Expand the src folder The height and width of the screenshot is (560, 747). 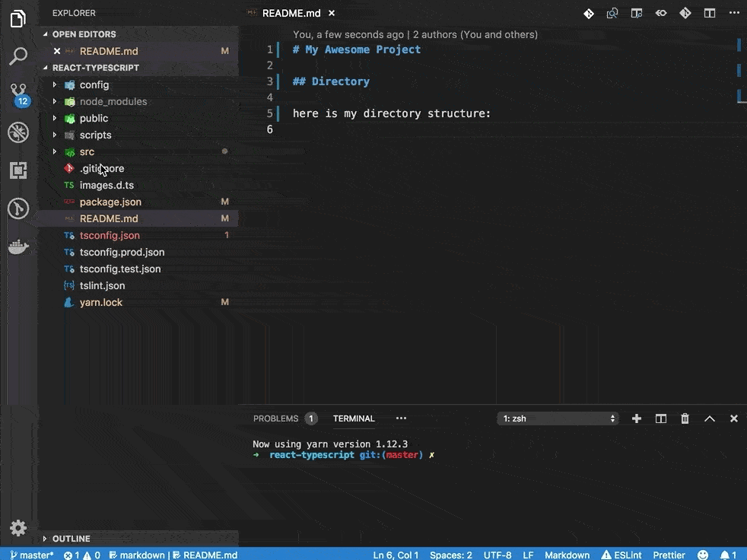54,151
